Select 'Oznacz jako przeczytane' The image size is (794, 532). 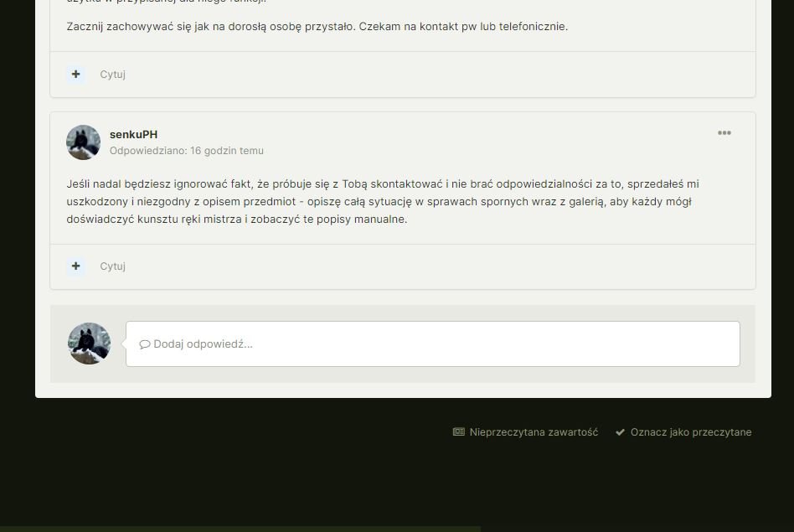[690, 432]
